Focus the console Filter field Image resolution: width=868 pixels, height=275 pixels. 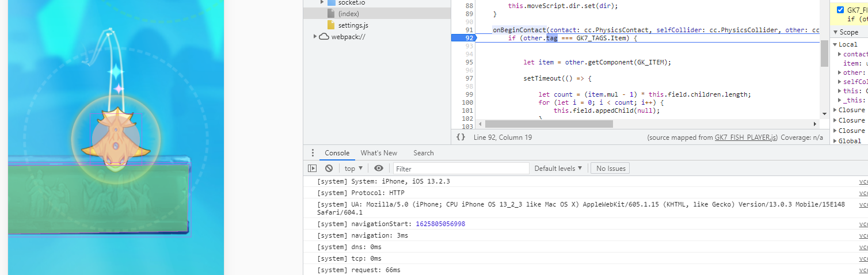click(x=461, y=169)
